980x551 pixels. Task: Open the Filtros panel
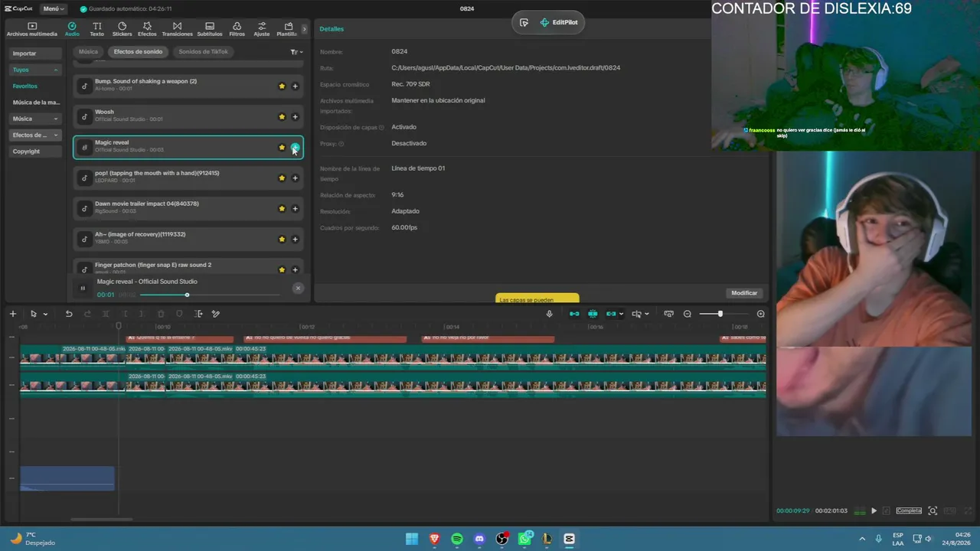pos(237,29)
